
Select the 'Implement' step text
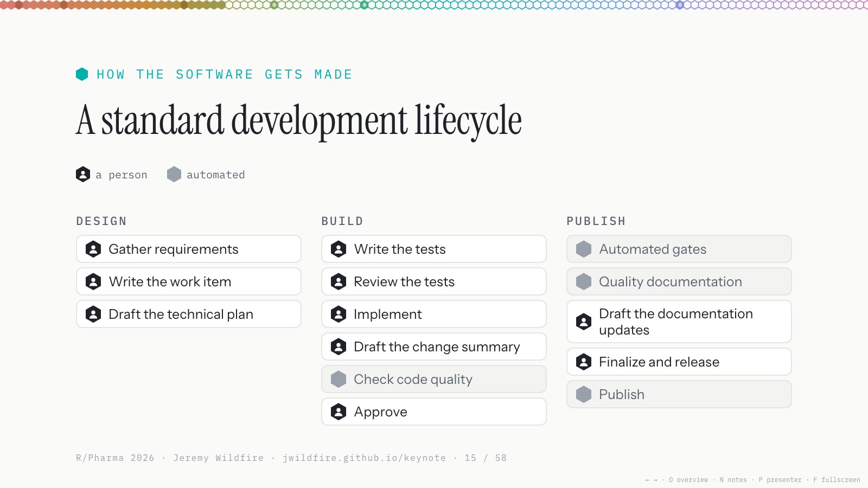[x=387, y=314]
